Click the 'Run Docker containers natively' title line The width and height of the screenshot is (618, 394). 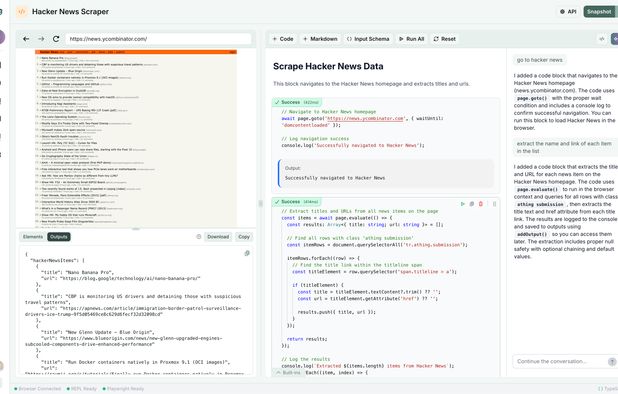click(x=136, y=362)
